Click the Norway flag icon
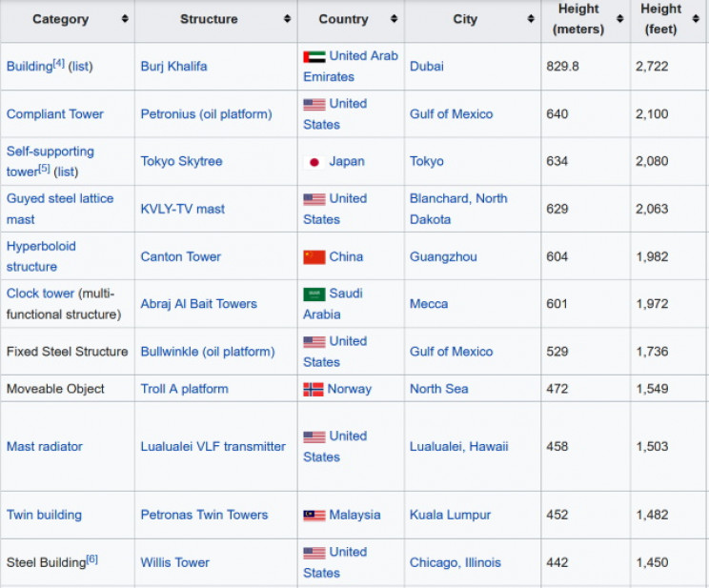 [314, 390]
